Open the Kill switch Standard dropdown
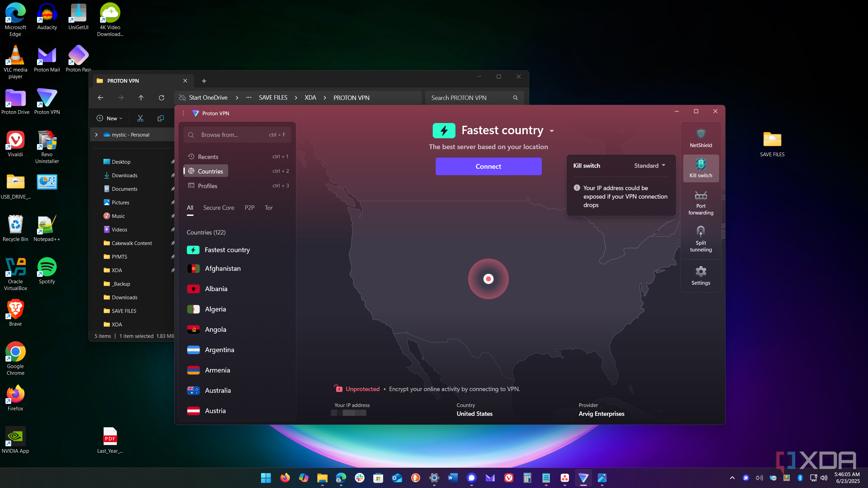The height and width of the screenshot is (488, 868). tap(650, 166)
